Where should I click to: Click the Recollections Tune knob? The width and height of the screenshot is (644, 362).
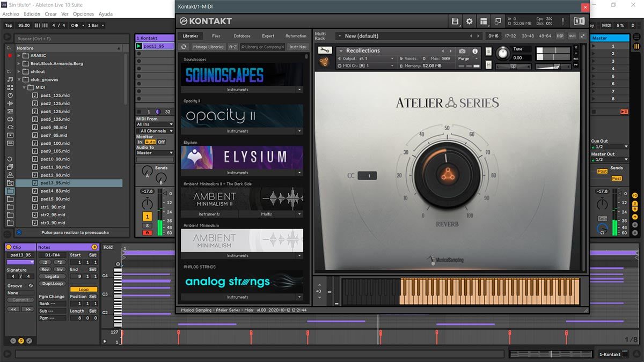coord(503,53)
